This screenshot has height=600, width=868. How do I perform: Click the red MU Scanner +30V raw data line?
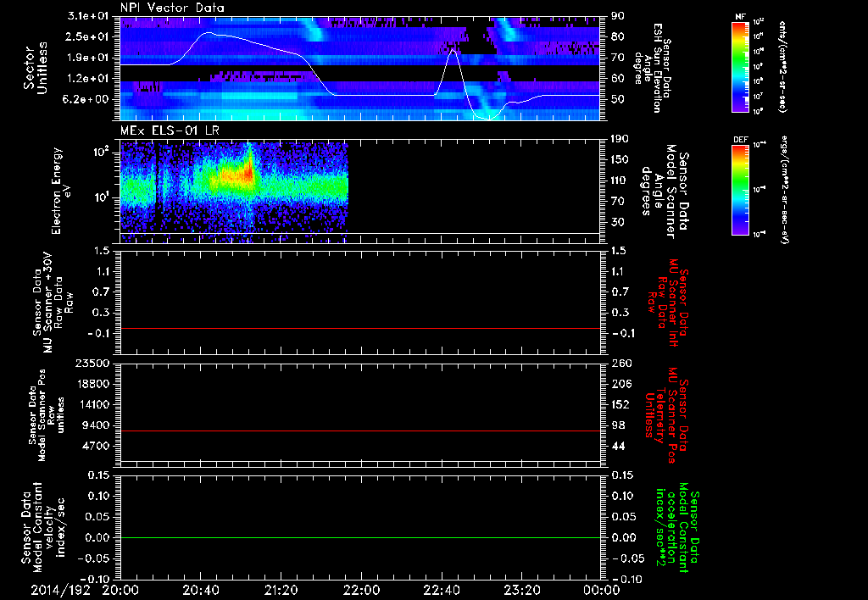point(359,328)
